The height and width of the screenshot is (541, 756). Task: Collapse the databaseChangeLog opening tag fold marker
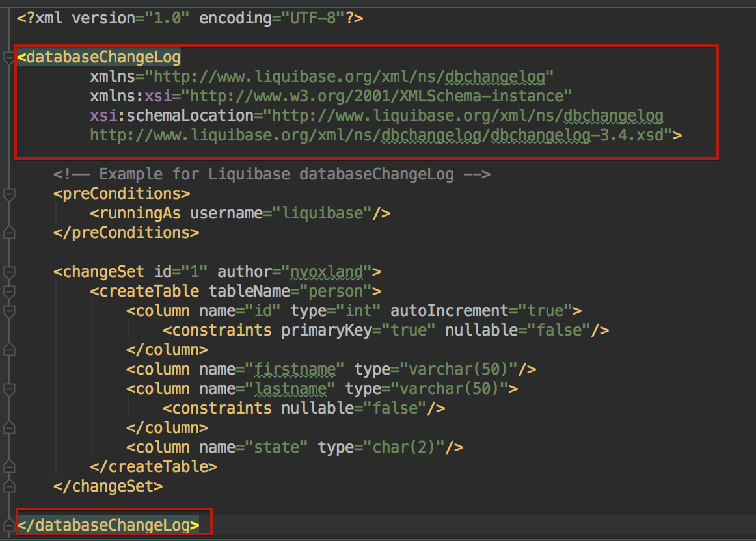pyautogui.click(x=8, y=58)
